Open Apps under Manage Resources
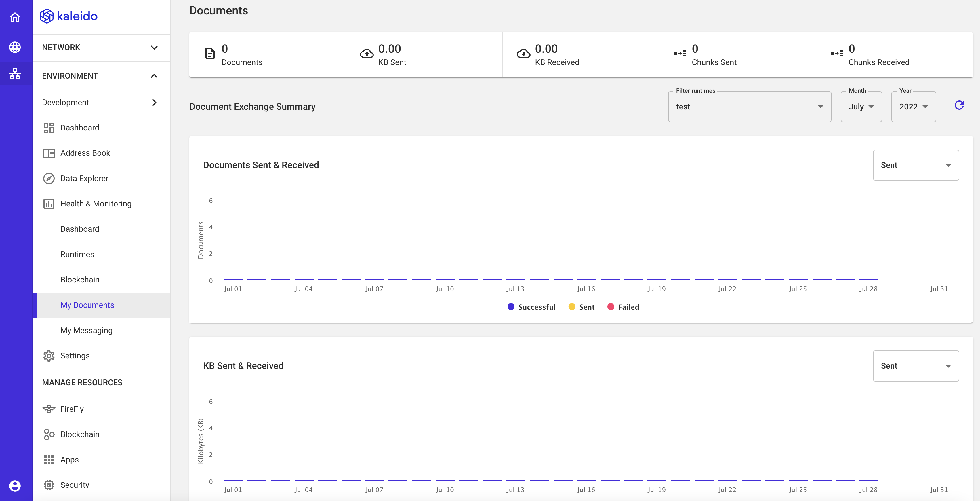The width and height of the screenshot is (980, 501). pos(102,460)
